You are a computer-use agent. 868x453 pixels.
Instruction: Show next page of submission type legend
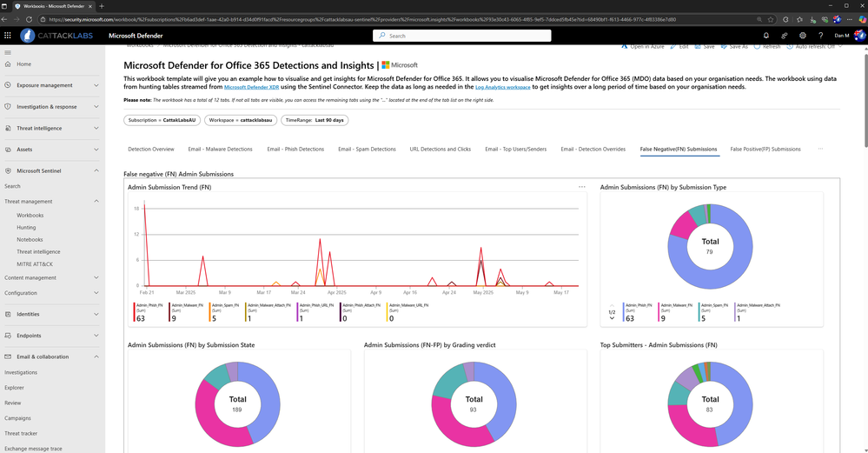point(612,318)
